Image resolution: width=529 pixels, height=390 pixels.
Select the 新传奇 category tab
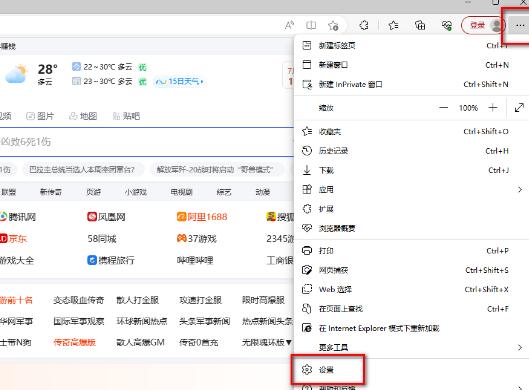(51, 192)
